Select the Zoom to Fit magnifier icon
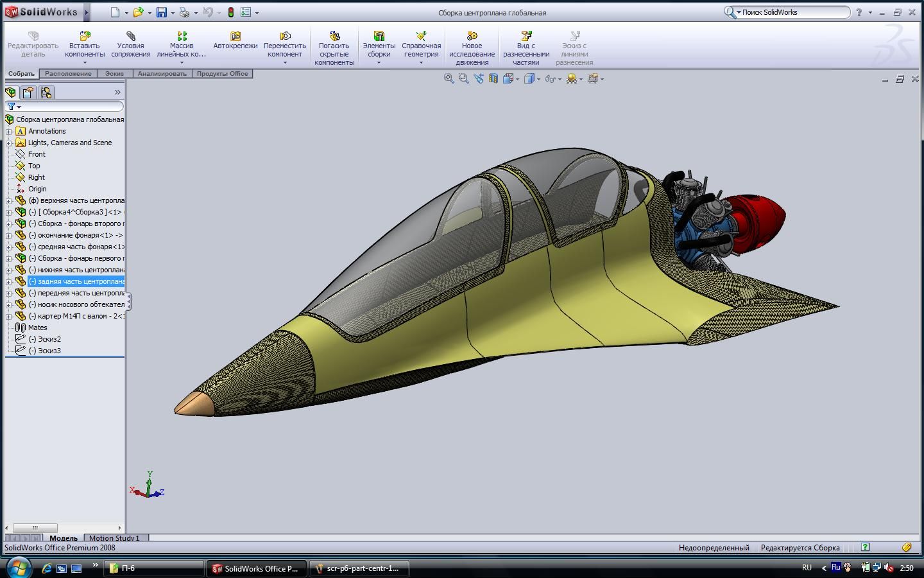 pos(449,78)
